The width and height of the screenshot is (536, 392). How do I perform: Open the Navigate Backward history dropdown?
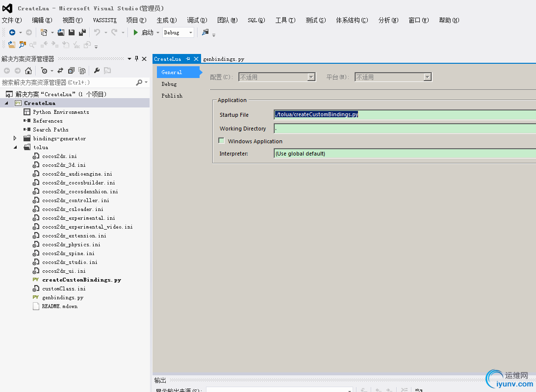point(21,32)
